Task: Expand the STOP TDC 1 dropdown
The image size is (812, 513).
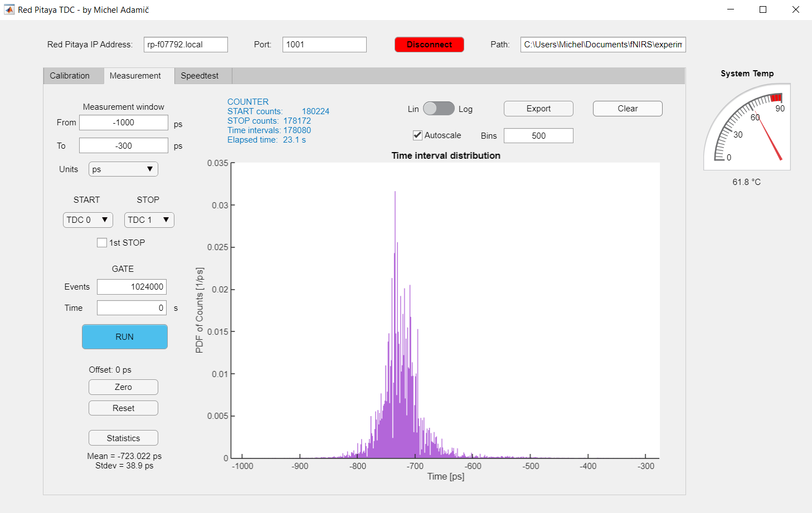Action: tap(149, 220)
